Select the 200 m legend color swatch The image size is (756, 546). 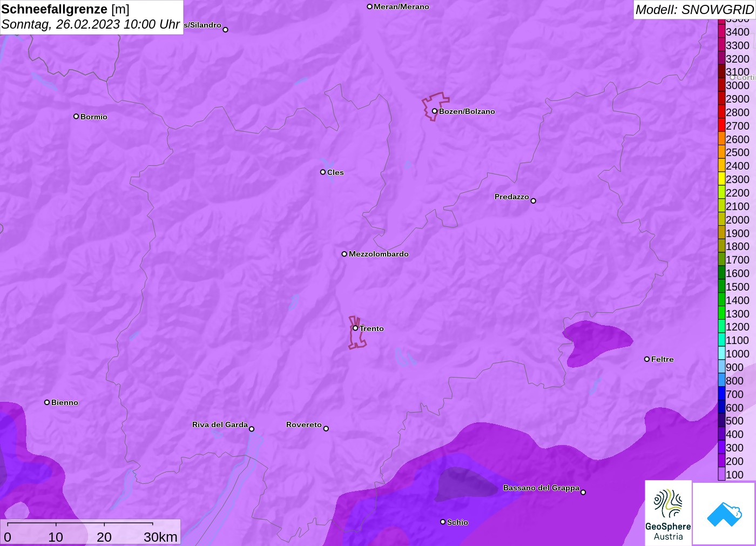pos(721,461)
